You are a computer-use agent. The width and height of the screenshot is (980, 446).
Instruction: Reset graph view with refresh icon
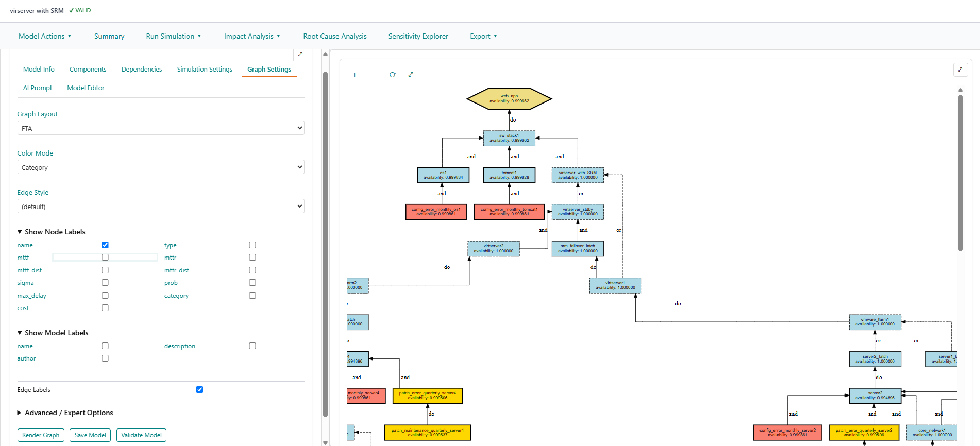[392, 75]
